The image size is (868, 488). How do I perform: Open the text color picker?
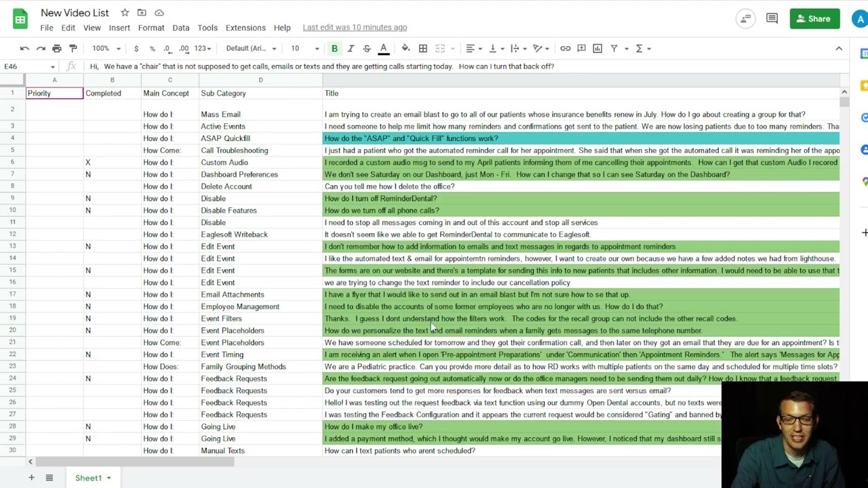[x=383, y=48]
